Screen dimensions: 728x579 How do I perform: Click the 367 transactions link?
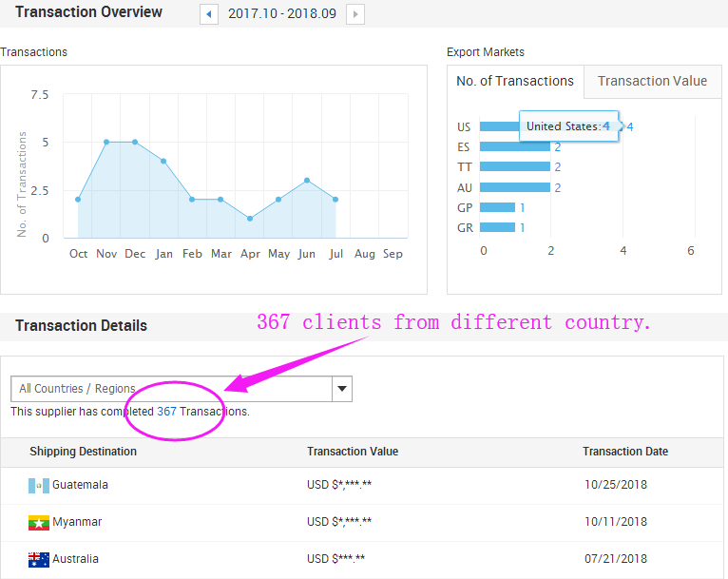click(x=166, y=412)
